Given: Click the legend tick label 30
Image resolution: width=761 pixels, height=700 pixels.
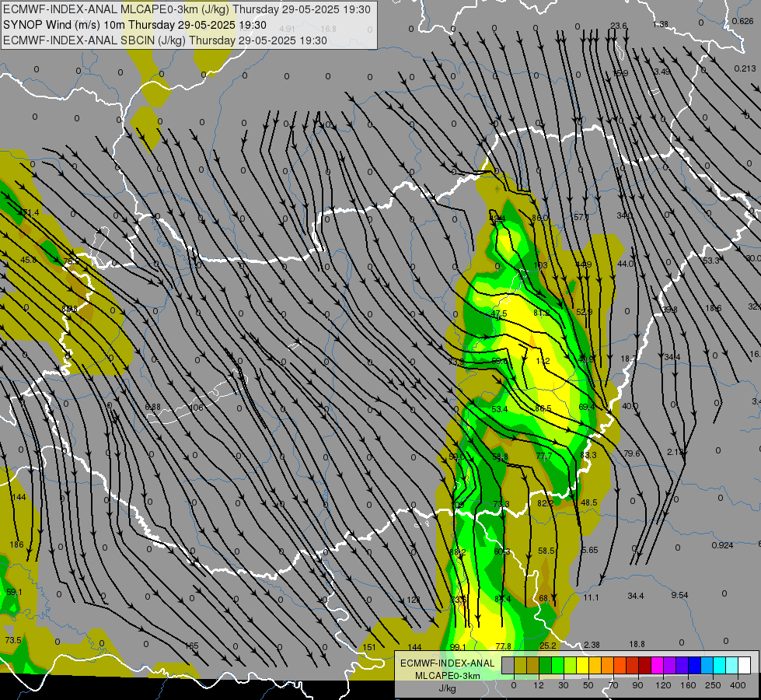Looking at the screenshot, I should (564, 685).
